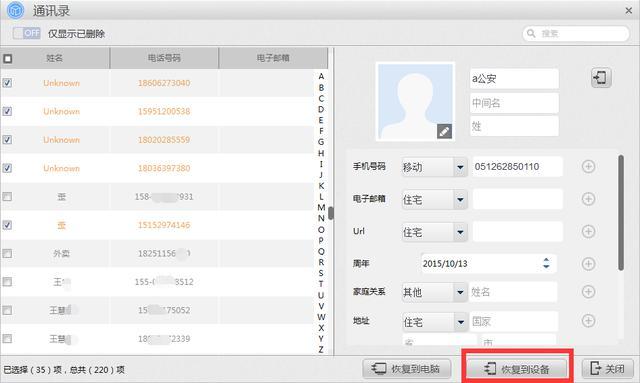Image resolution: width=640 pixels, height=383 pixels.
Task: Check the contact ending in 931
Action: click(x=7, y=197)
